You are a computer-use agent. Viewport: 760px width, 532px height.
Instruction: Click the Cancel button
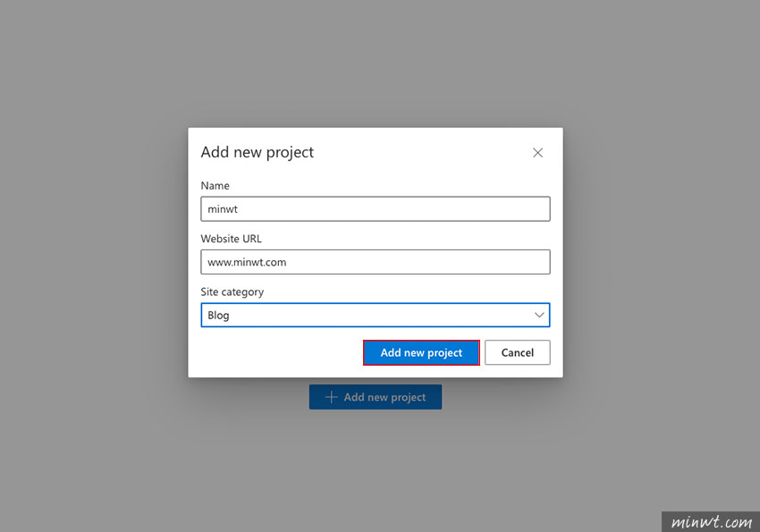517,352
